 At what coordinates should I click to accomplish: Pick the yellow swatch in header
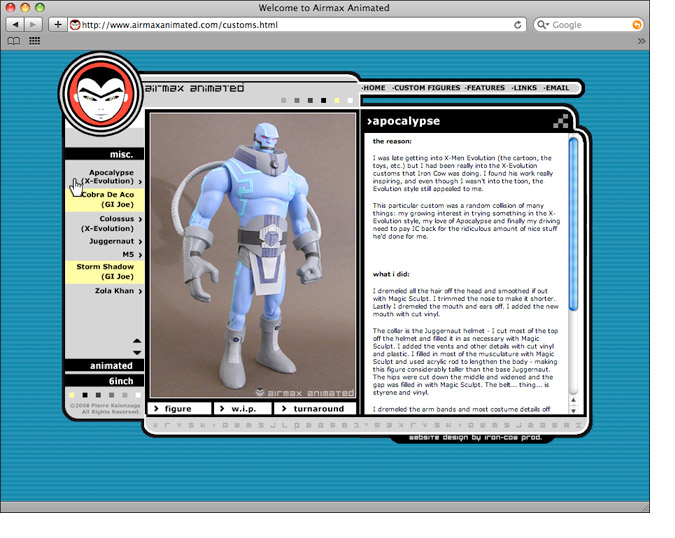(337, 100)
